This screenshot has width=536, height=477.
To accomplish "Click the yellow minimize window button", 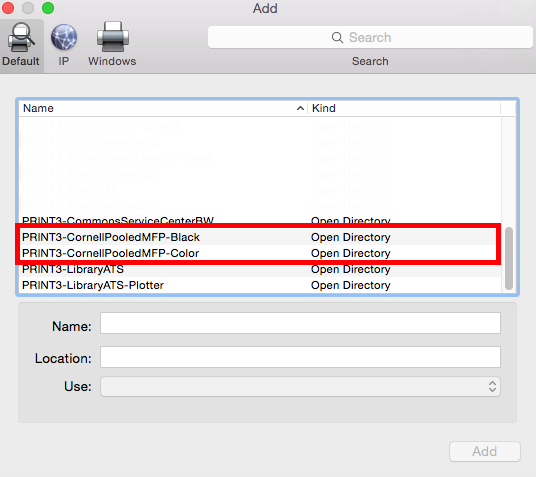I will (28, 8).
